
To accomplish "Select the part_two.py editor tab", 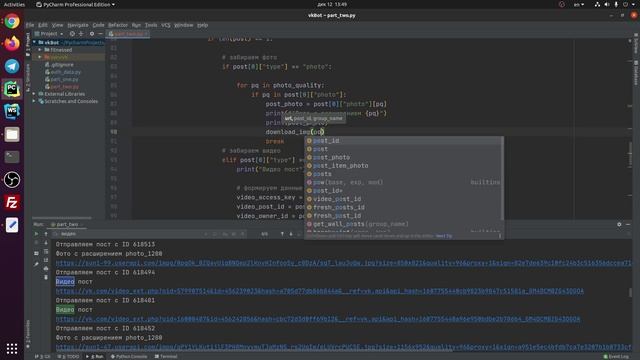I will [x=128, y=34].
